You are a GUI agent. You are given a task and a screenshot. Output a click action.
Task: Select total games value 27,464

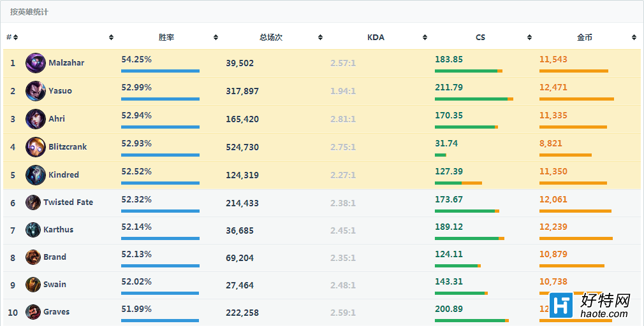pos(240,285)
